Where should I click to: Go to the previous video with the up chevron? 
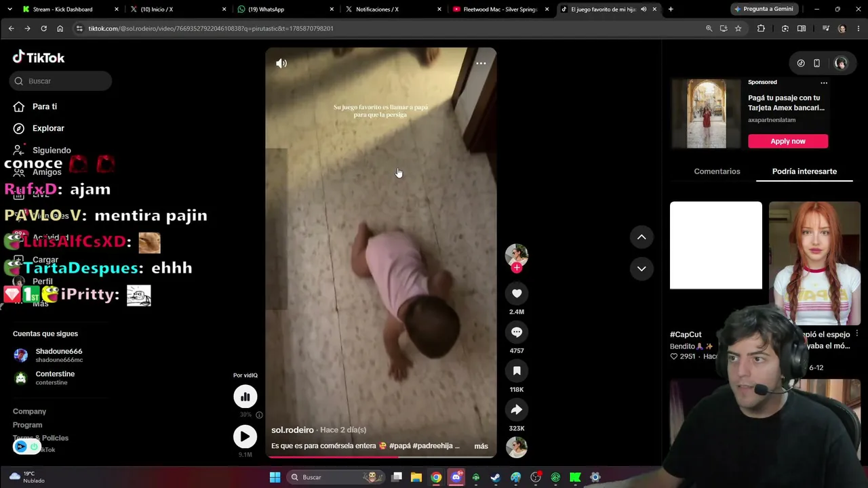coord(642,237)
